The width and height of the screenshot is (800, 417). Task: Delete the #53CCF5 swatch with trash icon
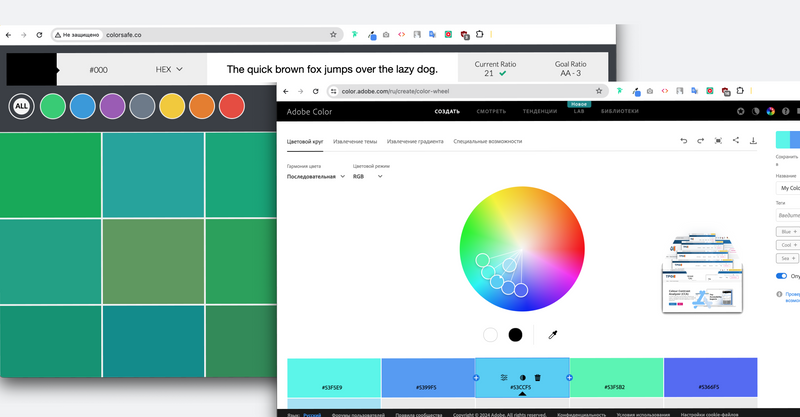[x=537, y=378]
